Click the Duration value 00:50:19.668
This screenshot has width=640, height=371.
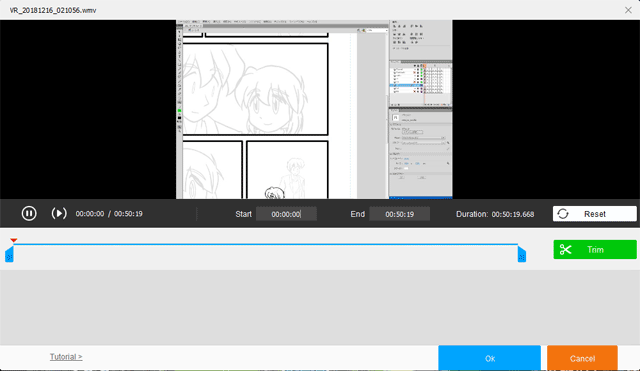click(x=513, y=214)
